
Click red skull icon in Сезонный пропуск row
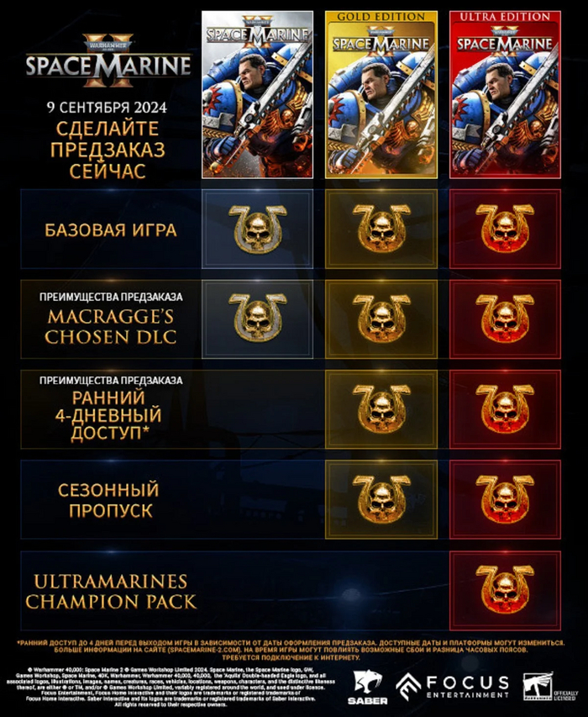[505, 499]
